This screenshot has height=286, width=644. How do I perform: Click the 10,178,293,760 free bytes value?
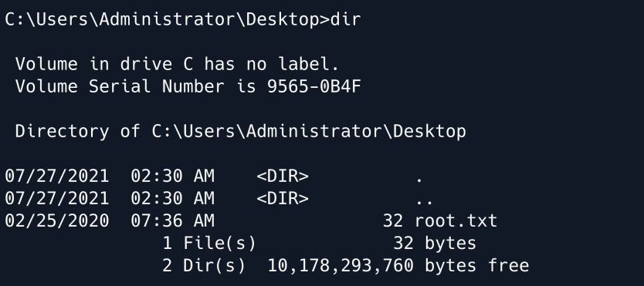(341, 265)
